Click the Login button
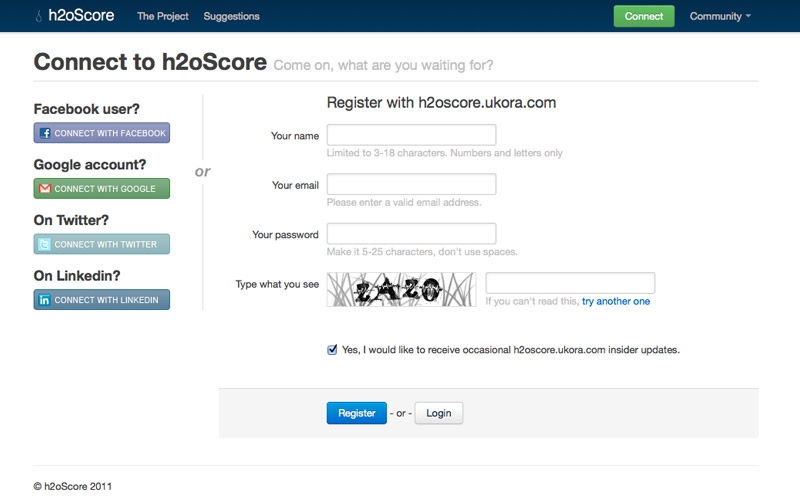Image resolution: width=800 pixels, height=500 pixels. pos(439,413)
